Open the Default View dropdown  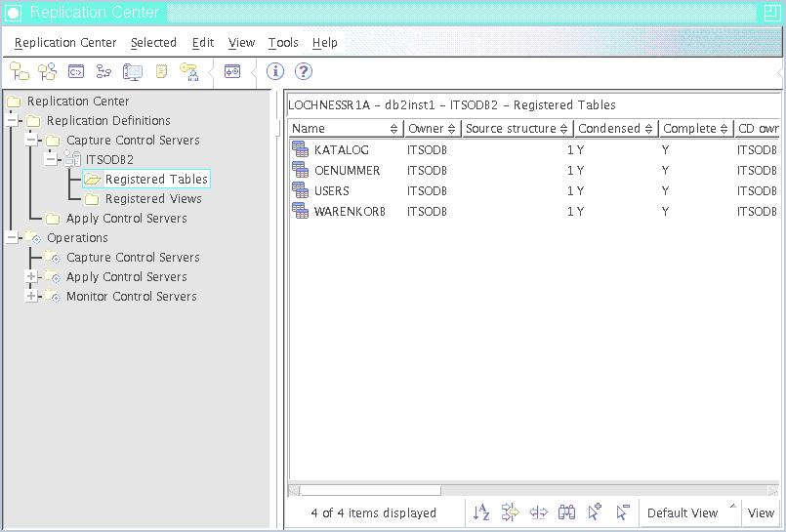tap(689, 512)
